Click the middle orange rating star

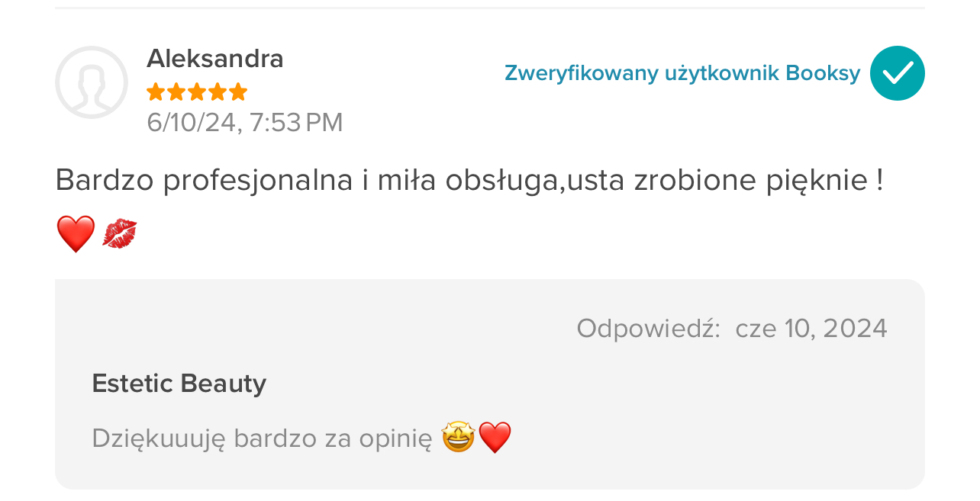point(197,92)
